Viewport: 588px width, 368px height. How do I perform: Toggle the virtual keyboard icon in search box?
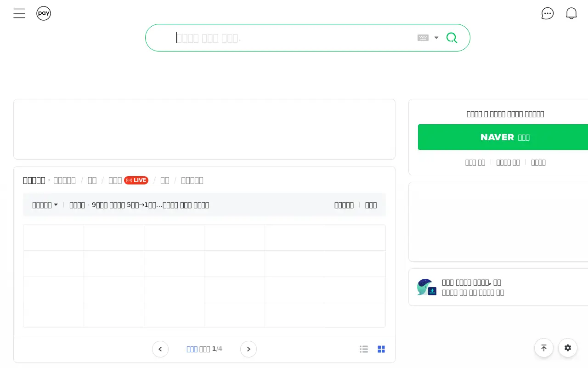tap(423, 38)
